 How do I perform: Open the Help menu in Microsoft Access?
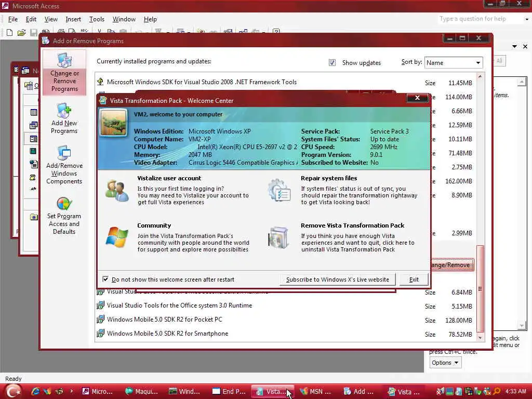click(150, 19)
